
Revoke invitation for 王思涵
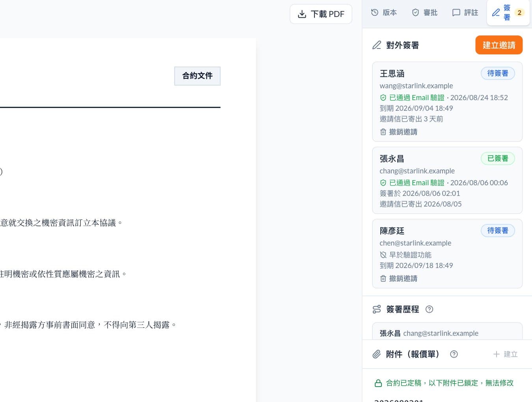[398, 132]
